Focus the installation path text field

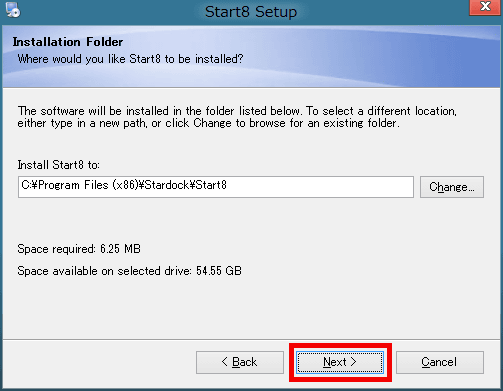216,187
